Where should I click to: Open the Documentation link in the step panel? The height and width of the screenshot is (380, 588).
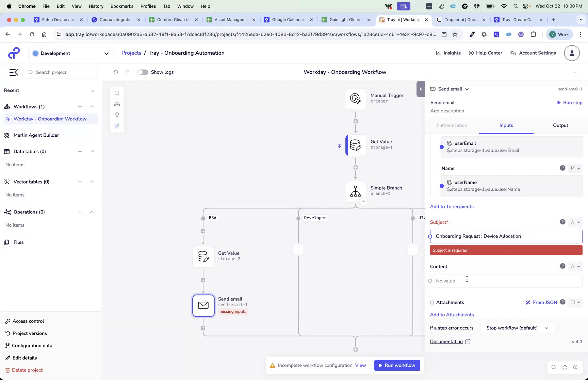click(446, 341)
